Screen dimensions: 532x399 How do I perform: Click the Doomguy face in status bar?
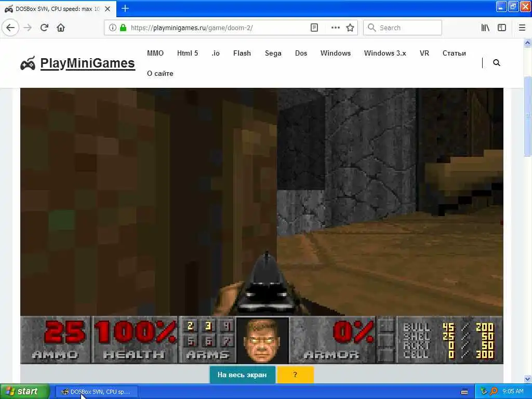click(262, 340)
